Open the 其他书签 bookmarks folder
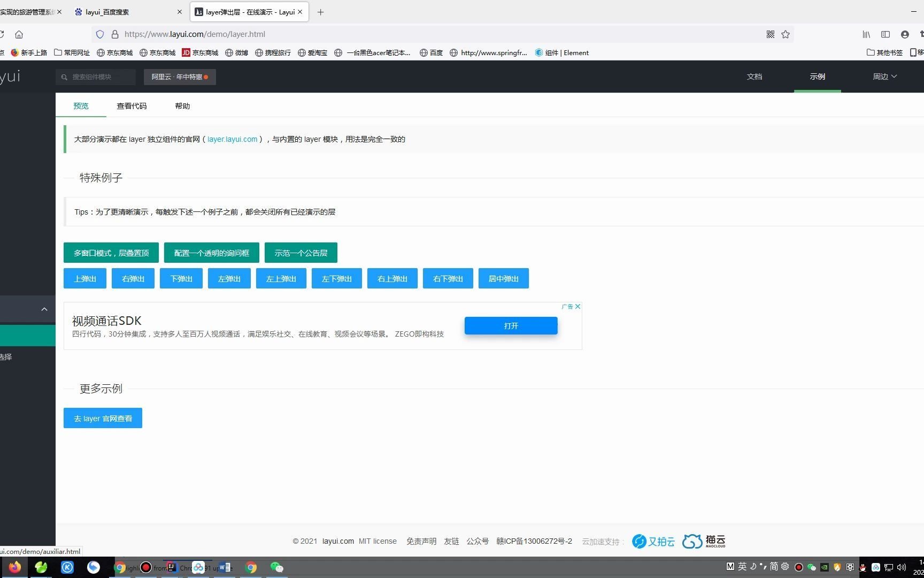The width and height of the screenshot is (924, 578). coord(884,52)
